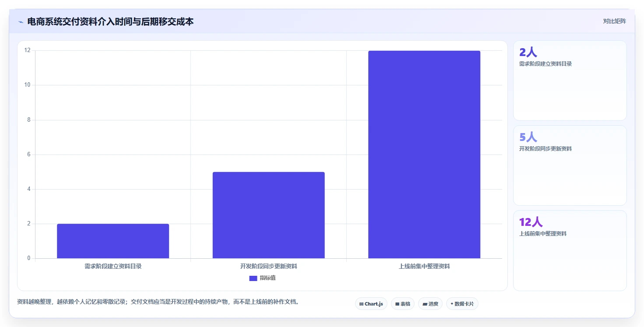The height and width of the screenshot is (327, 644).
Task: Open the 2人 data card
Action: click(x=570, y=81)
